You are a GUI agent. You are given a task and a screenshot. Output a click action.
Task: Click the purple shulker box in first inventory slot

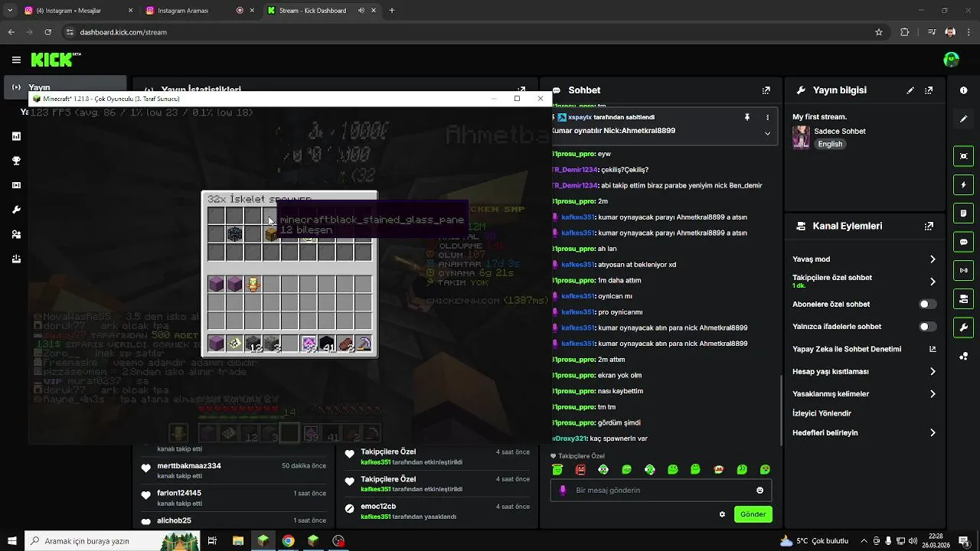(216, 284)
